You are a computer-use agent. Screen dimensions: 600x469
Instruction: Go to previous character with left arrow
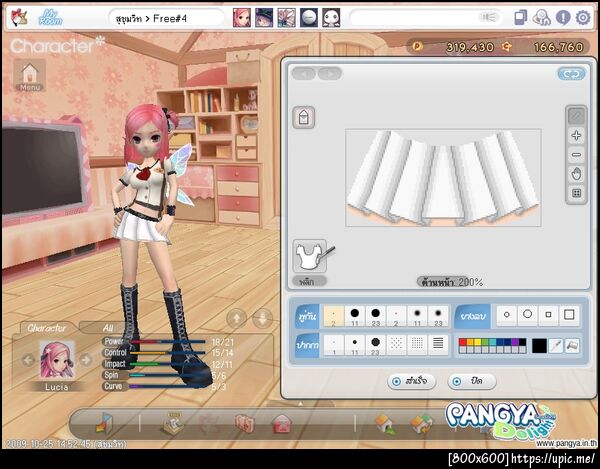(28, 360)
